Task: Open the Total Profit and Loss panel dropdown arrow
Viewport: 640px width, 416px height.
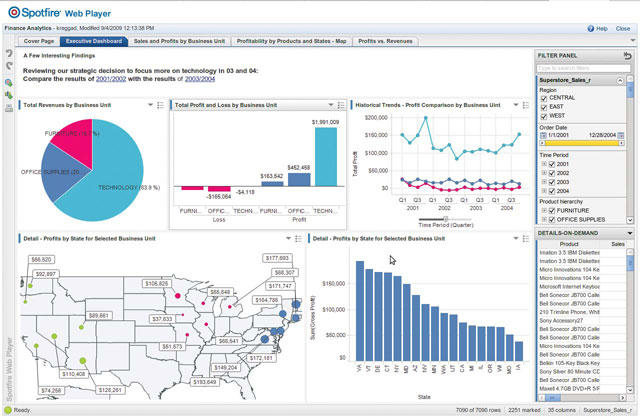Action: click(x=331, y=105)
